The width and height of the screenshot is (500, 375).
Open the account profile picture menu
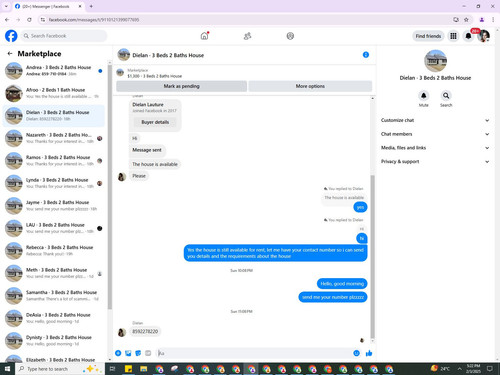(483, 36)
